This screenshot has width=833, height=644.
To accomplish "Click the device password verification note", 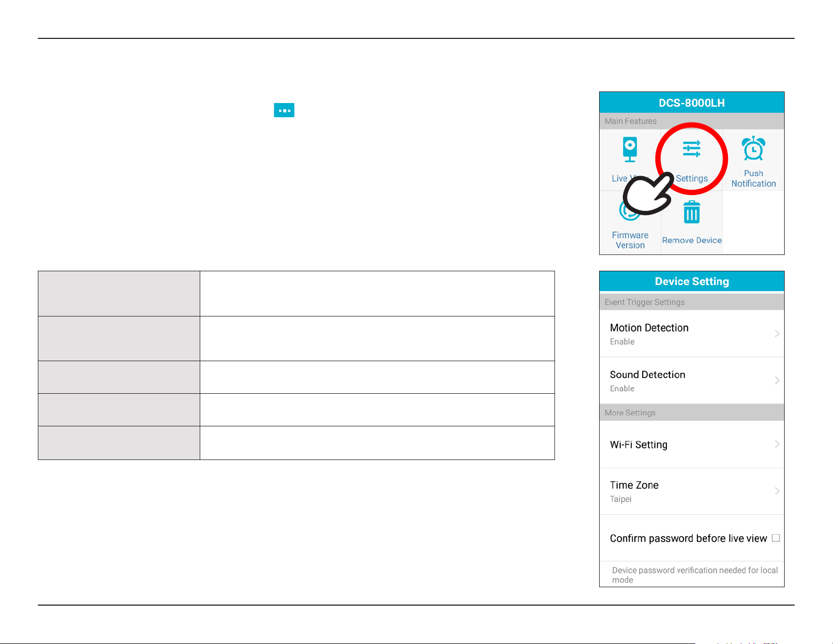I will coord(695,575).
